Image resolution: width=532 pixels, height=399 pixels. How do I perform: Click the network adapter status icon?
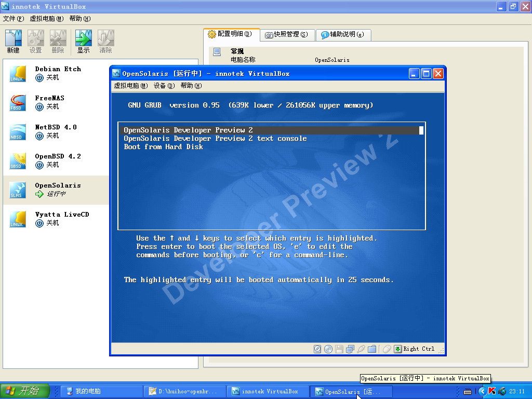pos(350,349)
